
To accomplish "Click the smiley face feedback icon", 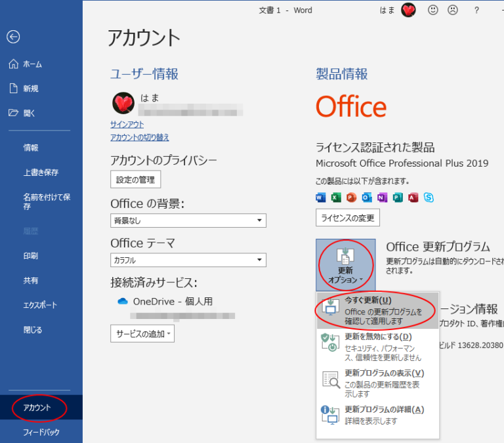I will pos(432,10).
